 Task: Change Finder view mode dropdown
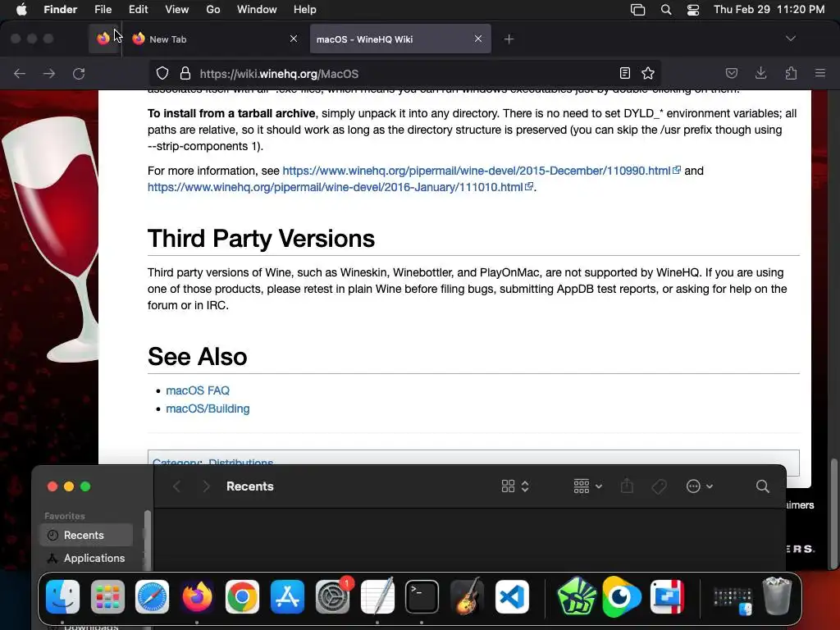pyautogui.click(x=515, y=486)
